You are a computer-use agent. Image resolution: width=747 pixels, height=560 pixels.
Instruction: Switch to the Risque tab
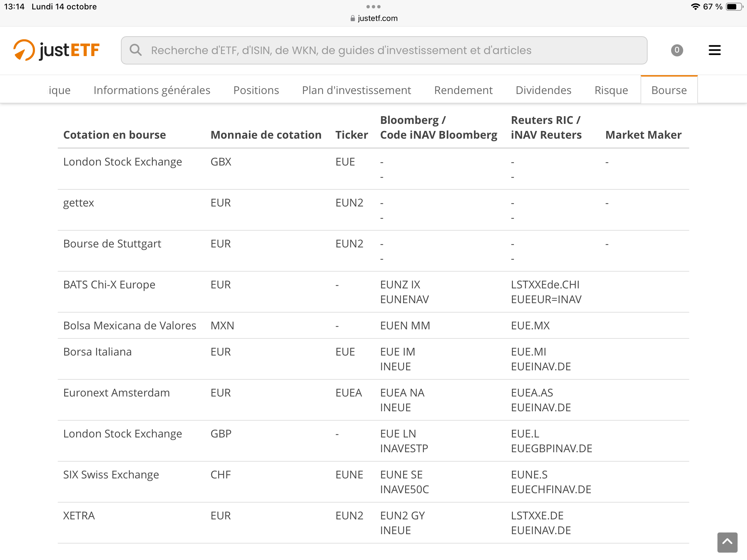coord(611,90)
